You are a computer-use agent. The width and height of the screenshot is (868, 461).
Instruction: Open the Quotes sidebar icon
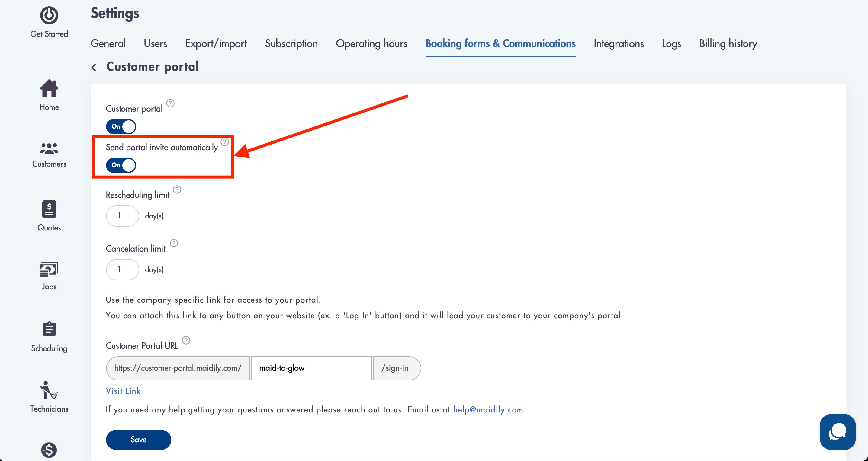pyautogui.click(x=49, y=209)
